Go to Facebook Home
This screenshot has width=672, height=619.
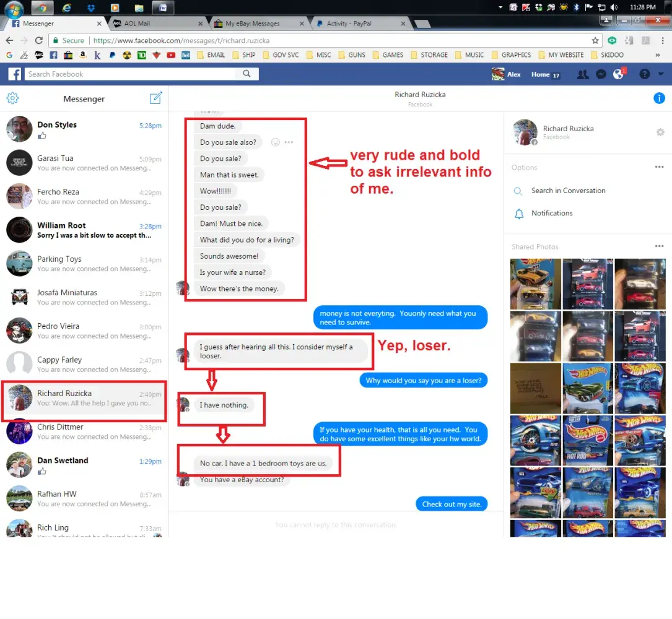540,74
